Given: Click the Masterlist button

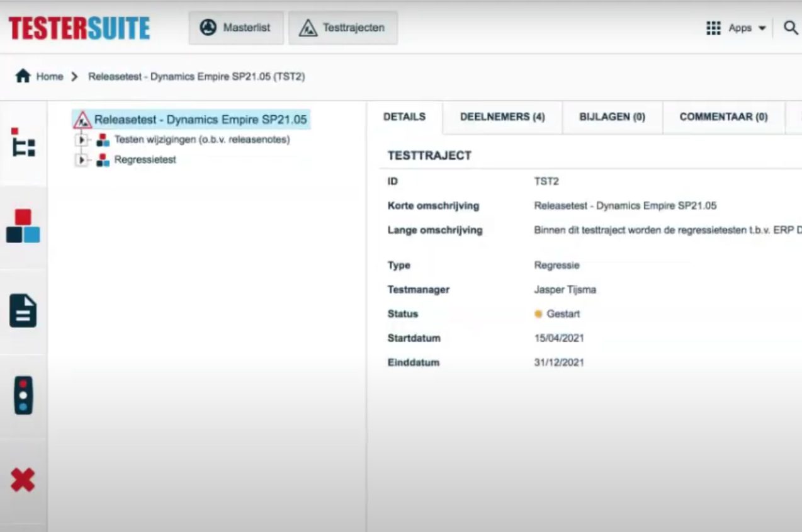Looking at the screenshot, I should pyautogui.click(x=236, y=28).
